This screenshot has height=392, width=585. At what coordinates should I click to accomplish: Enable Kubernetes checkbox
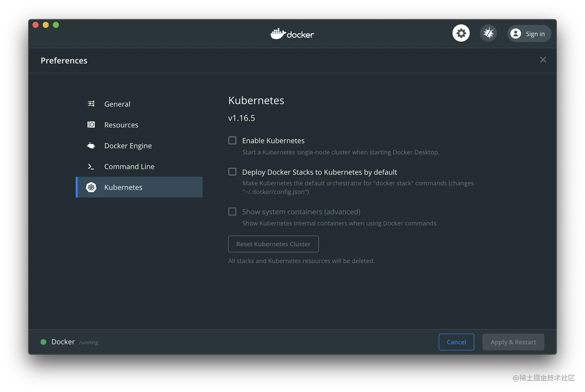click(232, 140)
